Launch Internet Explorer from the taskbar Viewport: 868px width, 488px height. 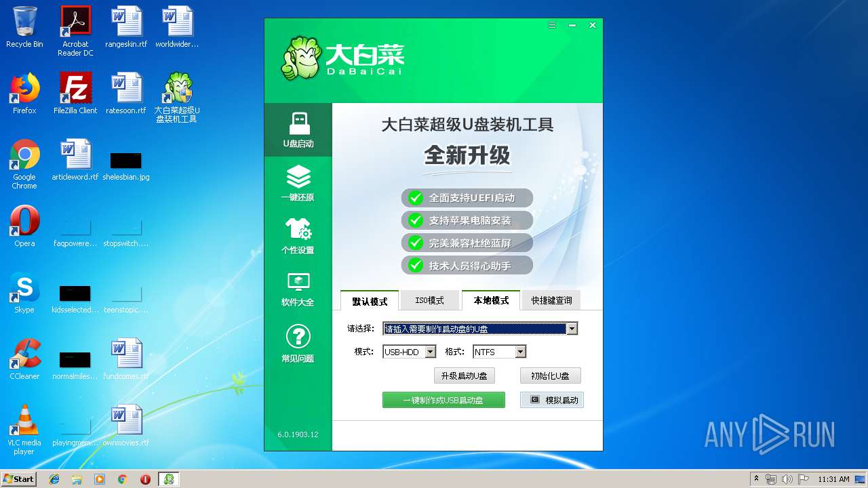(x=54, y=479)
